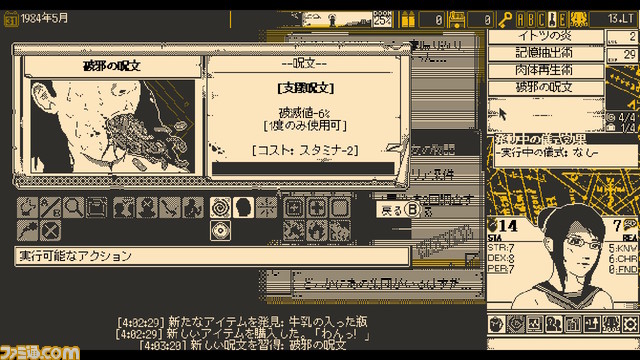Click the middle splatter icon in lower row
This screenshot has width=640, height=360.
tap(317, 231)
